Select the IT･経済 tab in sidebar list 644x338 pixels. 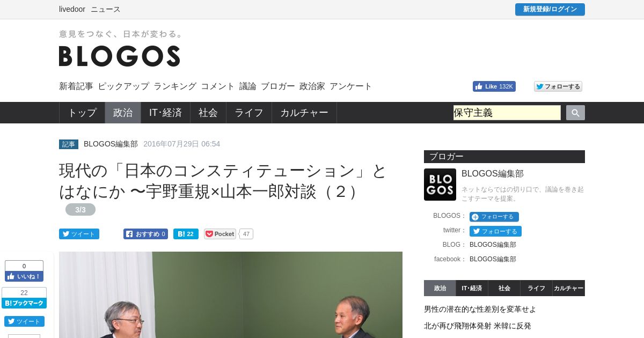point(472,288)
